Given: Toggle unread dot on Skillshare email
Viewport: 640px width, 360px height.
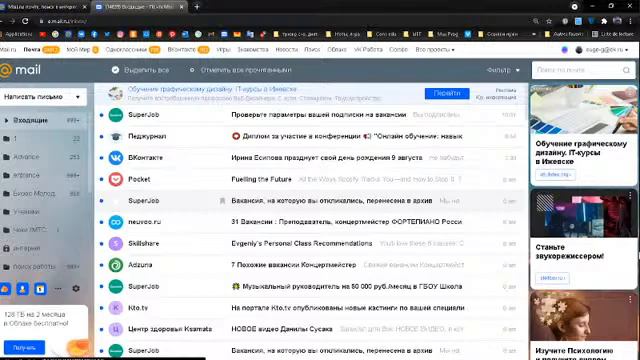Looking at the screenshot, I should [101, 244].
